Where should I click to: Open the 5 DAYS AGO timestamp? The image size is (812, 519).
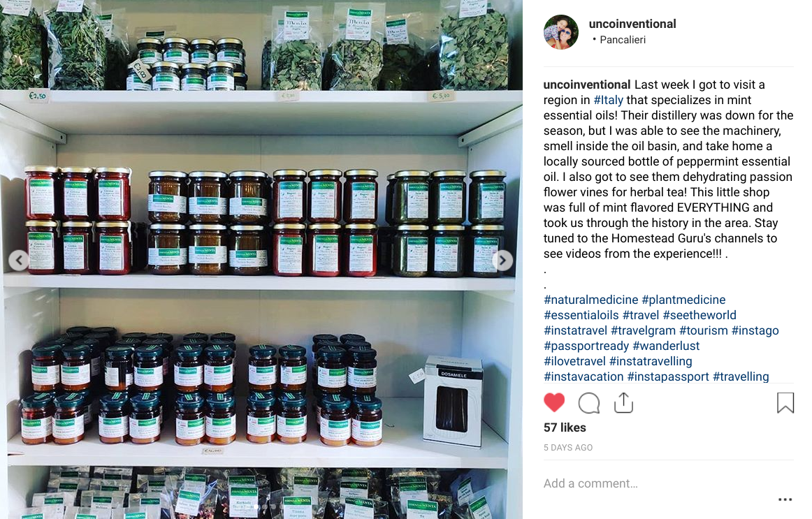click(x=568, y=448)
